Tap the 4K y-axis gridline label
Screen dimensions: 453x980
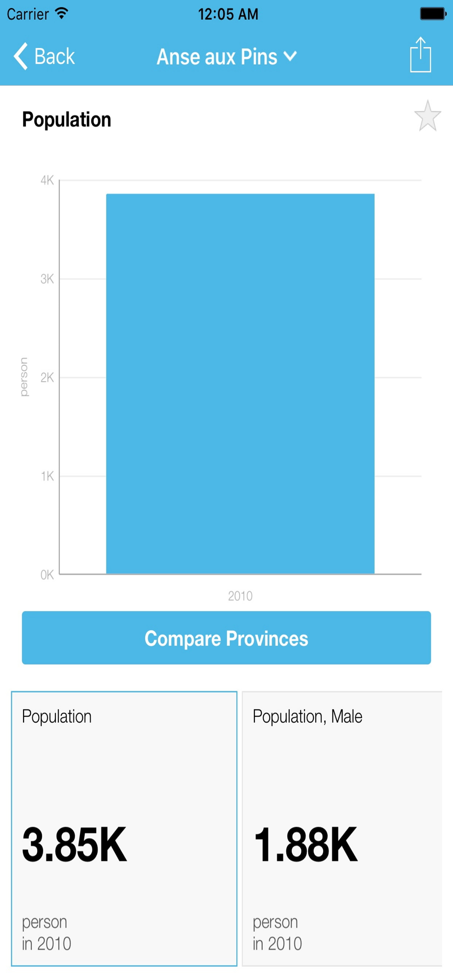pos(47,180)
